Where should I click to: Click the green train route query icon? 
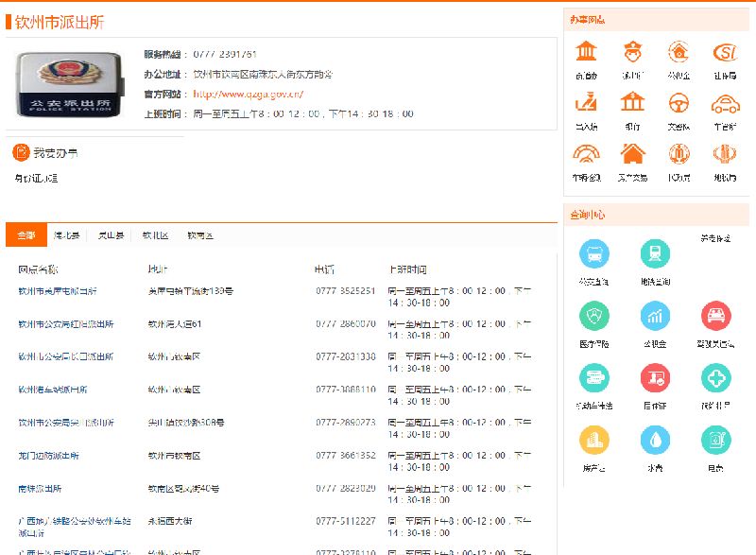point(655,253)
